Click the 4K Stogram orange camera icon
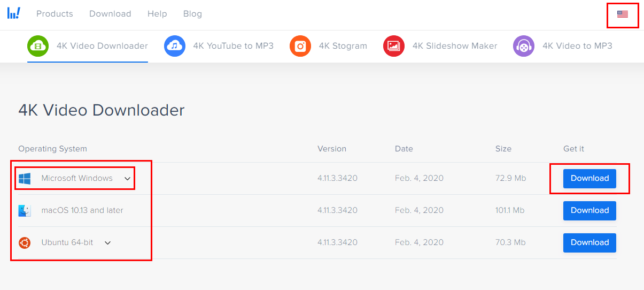Viewport: 644px width, 290px height. [300, 46]
